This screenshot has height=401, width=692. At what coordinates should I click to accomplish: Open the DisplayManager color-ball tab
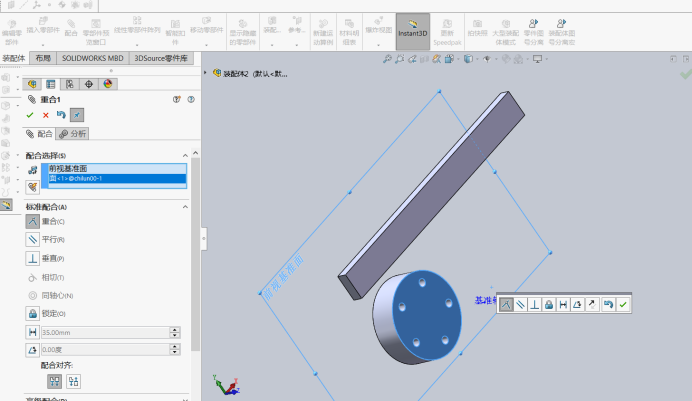(108, 84)
